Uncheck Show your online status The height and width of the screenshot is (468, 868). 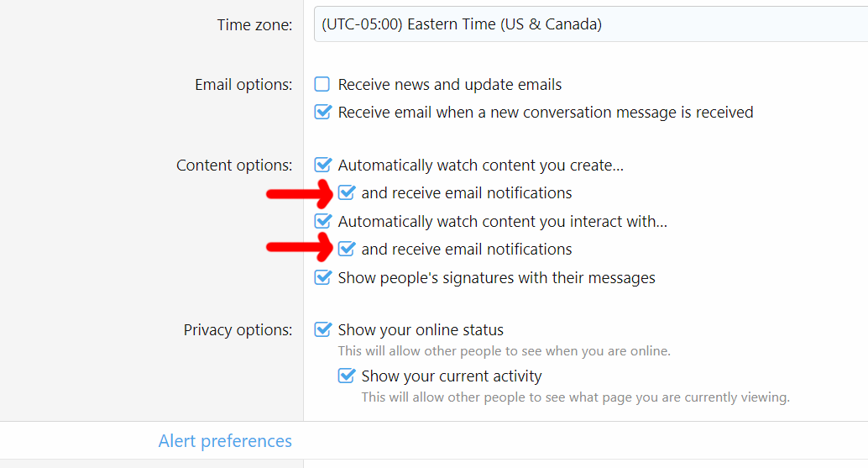point(322,329)
